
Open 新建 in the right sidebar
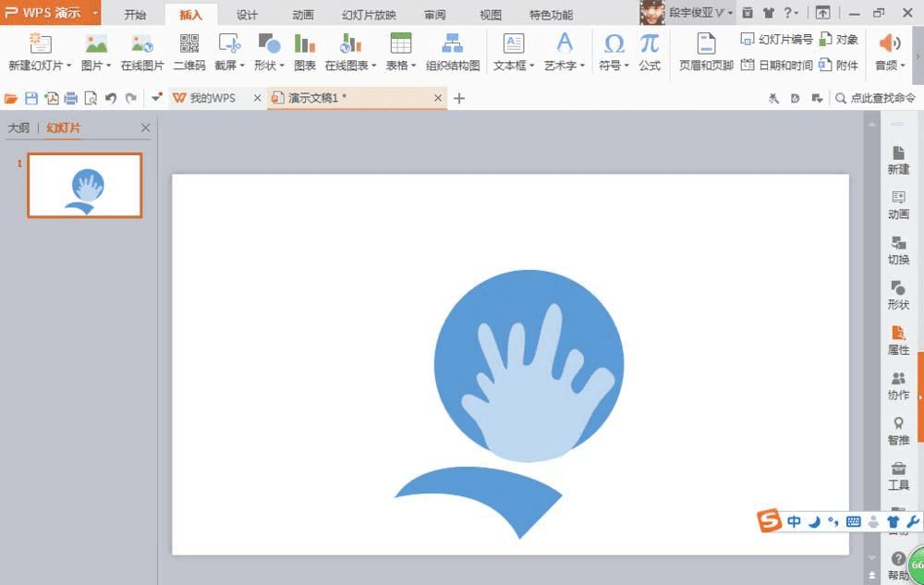point(899,160)
